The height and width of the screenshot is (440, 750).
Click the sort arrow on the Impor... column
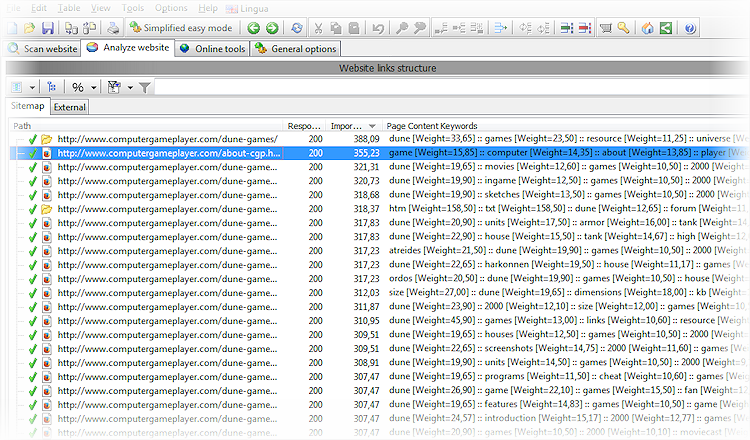(372, 126)
